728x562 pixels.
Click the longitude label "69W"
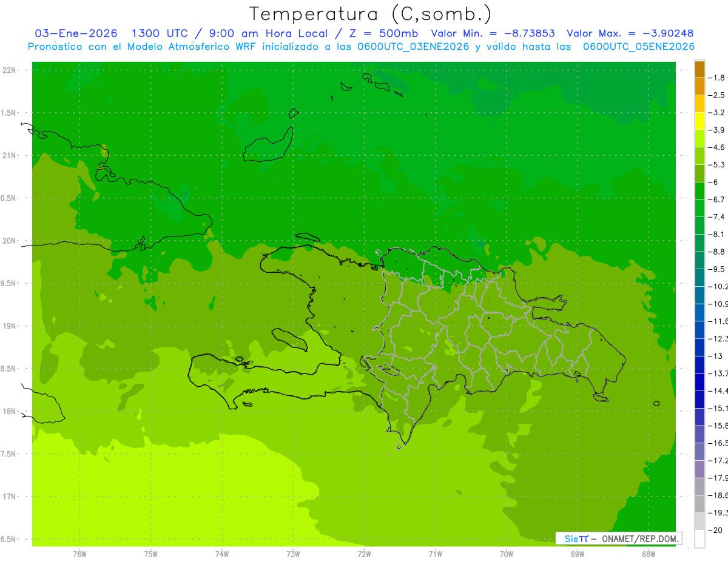pos(578,554)
